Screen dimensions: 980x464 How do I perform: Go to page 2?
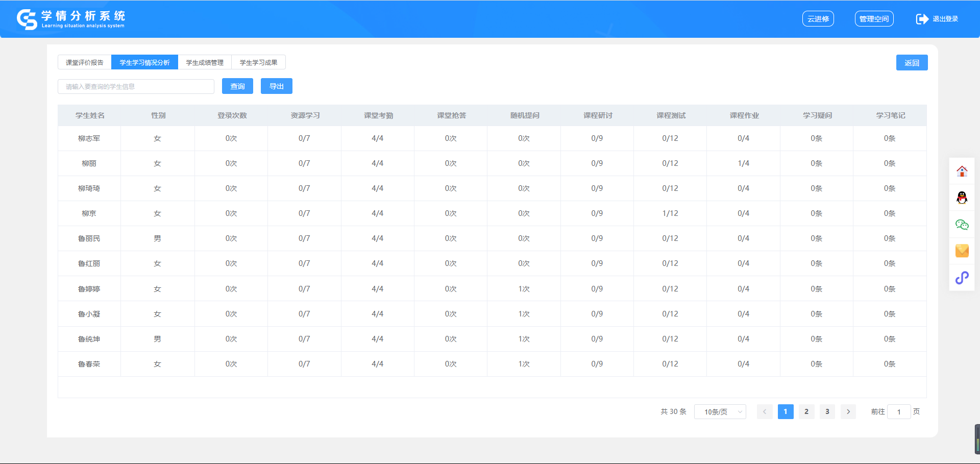point(806,411)
